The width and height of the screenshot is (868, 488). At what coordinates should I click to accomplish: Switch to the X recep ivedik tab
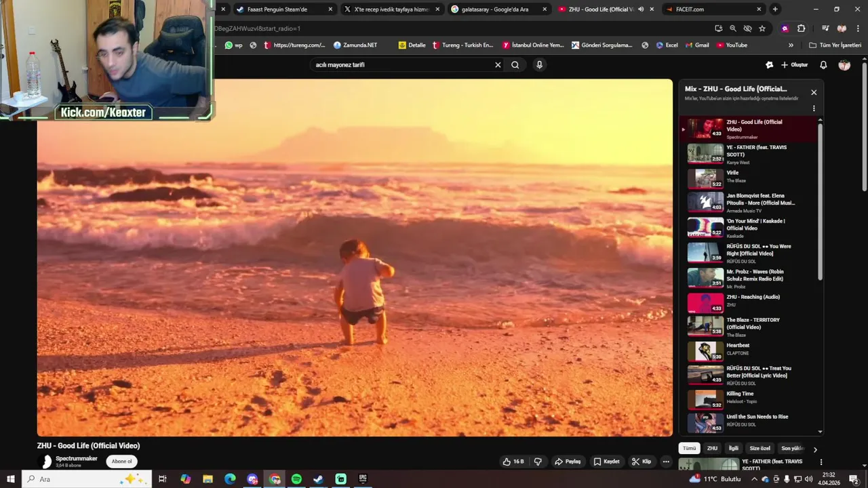(391, 9)
